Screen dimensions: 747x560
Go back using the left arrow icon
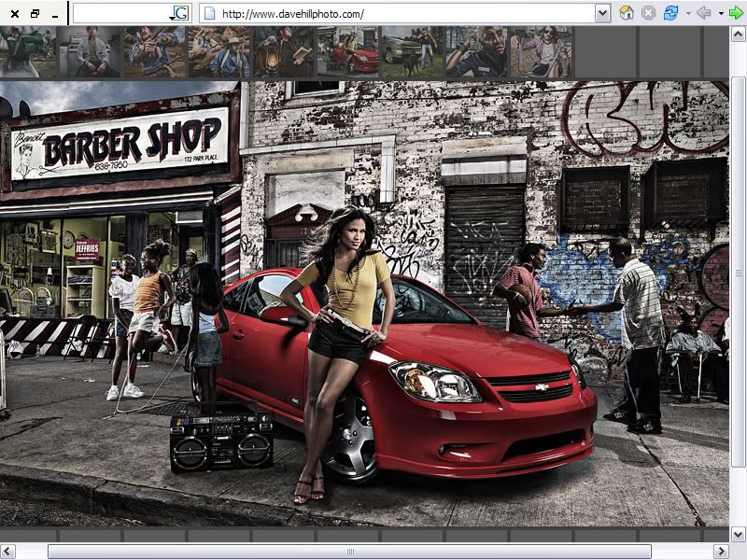tap(704, 13)
